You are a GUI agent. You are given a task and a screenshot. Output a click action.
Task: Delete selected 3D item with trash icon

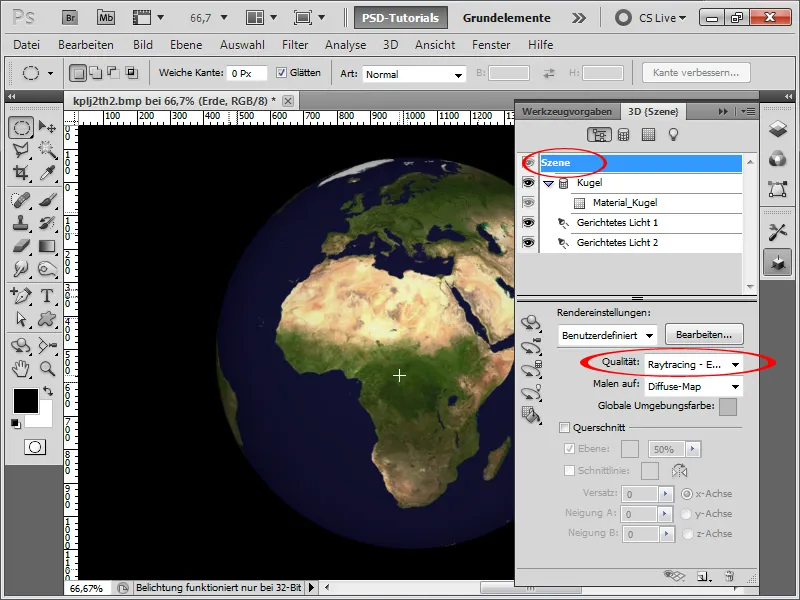point(729,577)
